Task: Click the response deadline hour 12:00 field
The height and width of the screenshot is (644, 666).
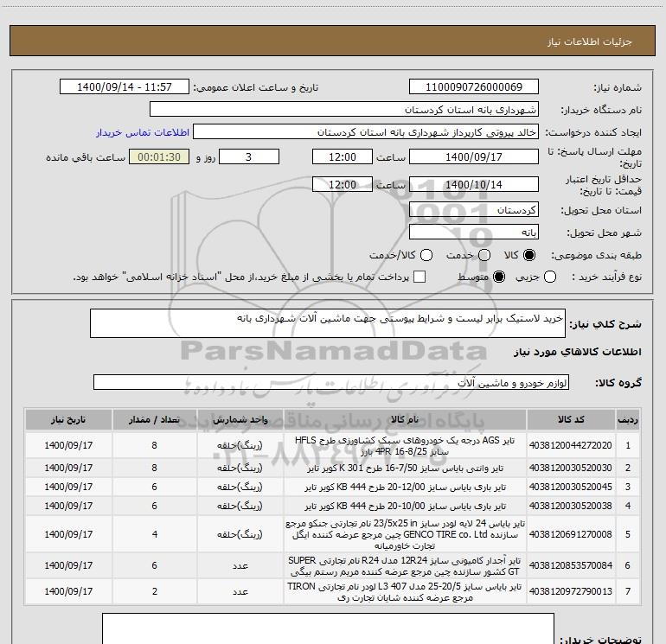Action: tap(343, 156)
